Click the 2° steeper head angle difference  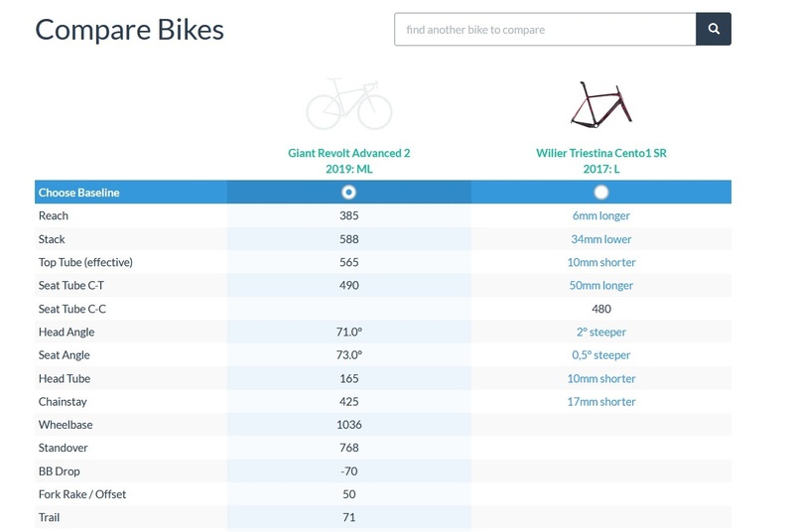click(x=601, y=332)
